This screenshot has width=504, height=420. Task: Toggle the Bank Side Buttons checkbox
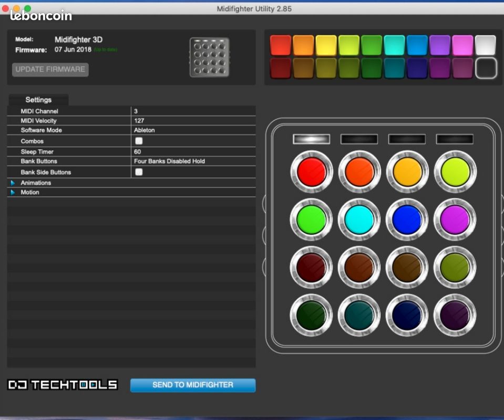click(139, 172)
